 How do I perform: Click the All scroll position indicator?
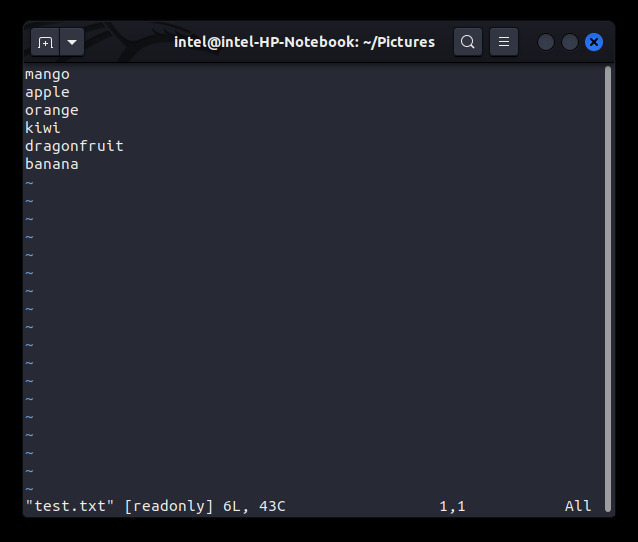tap(578, 506)
